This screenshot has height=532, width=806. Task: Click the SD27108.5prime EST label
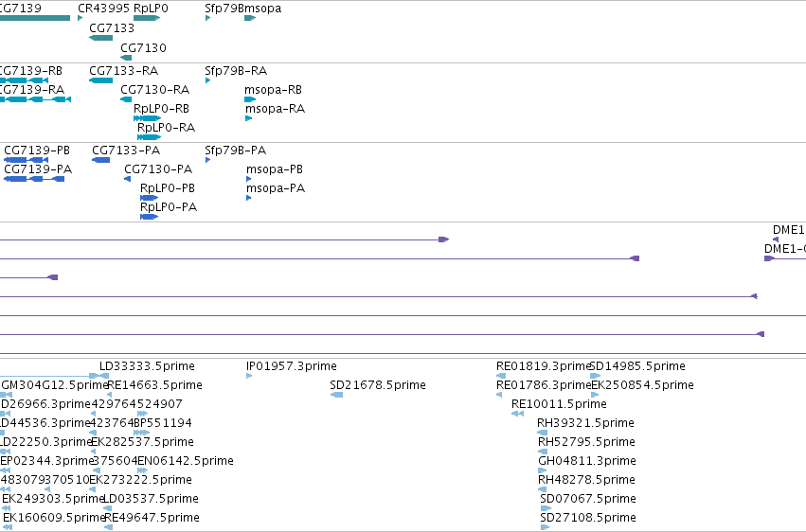588,518
